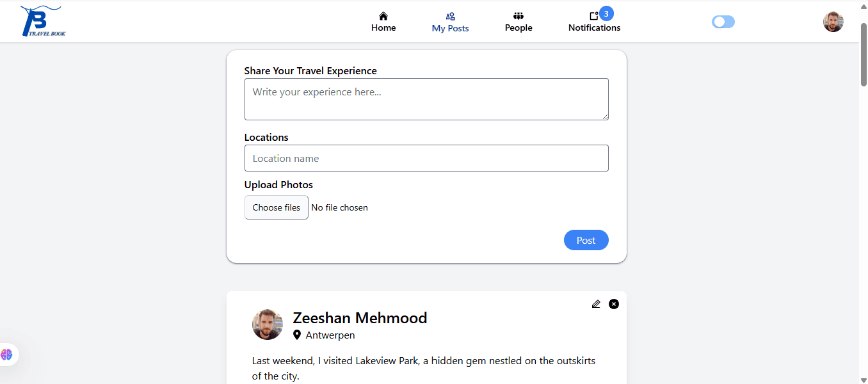Click the brain assistant icon at left edge
Image resolution: width=868 pixels, height=384 pixels.
(x=7, y=355)
